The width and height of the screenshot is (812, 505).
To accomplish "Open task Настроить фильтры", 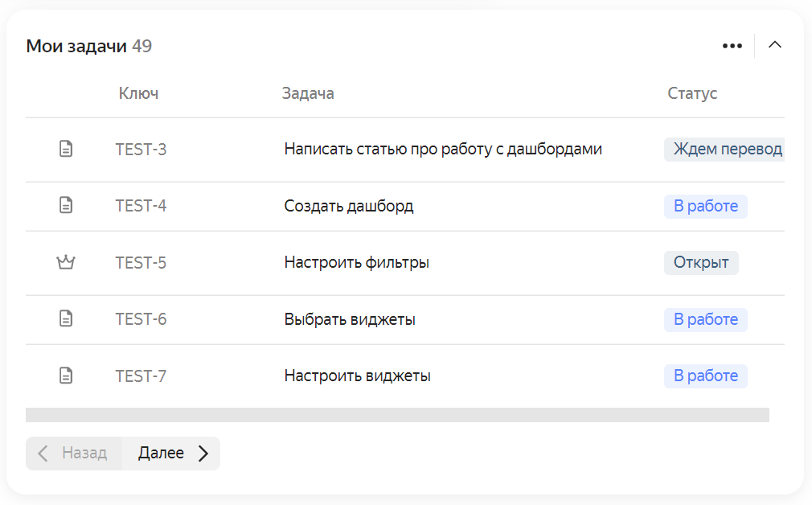I will [356, 263].
